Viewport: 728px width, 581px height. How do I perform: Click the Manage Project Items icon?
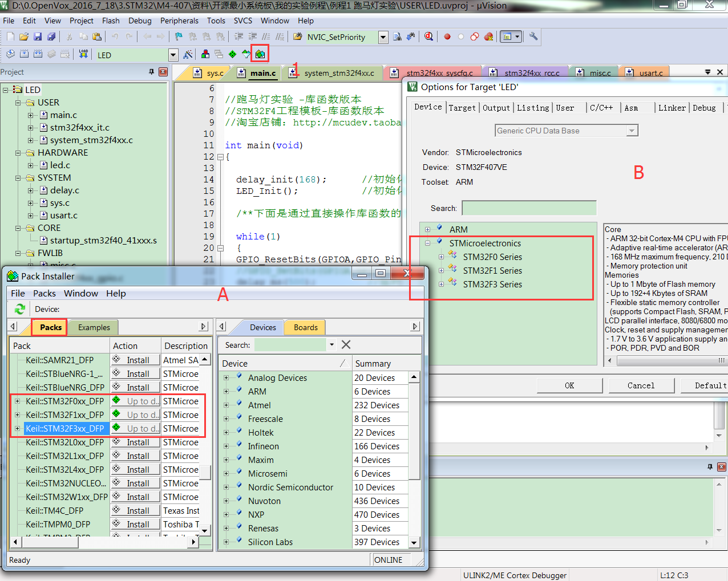tap(205, 54)
